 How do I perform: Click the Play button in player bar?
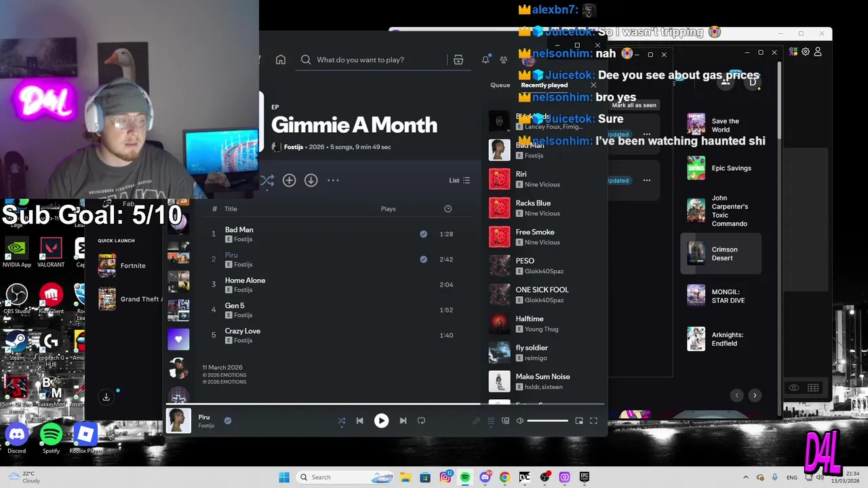(381, 421)
